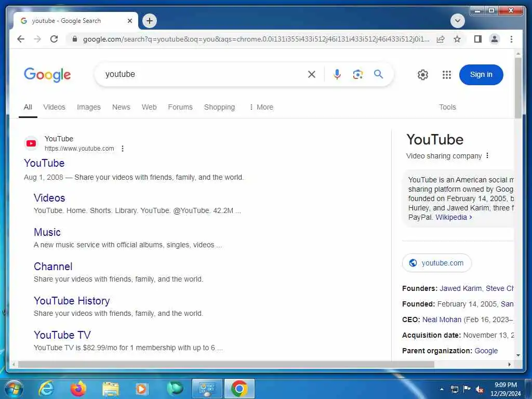Image resolution: width=532 pixels, height=399 pixels.
Task: Close the youtube Google Search tab
Action: [129, 21]
